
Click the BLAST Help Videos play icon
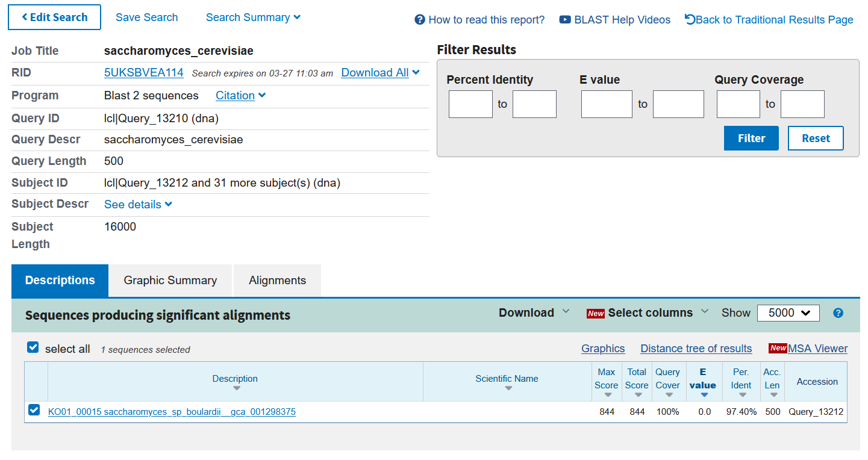click(565, 20)
